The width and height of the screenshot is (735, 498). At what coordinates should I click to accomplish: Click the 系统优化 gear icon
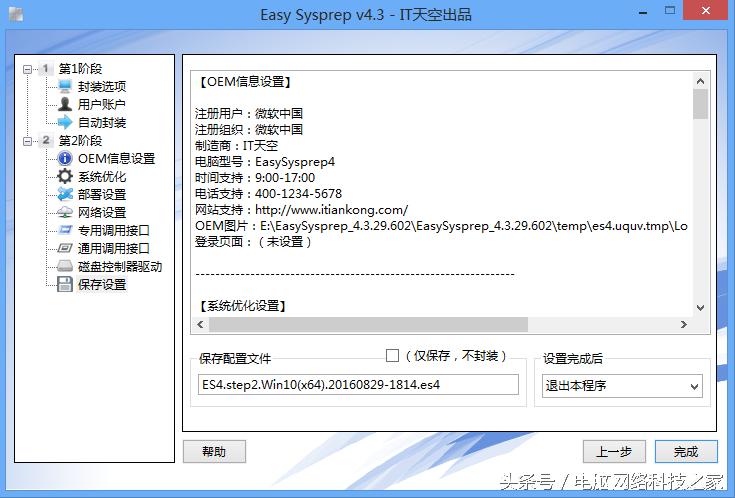65,177
